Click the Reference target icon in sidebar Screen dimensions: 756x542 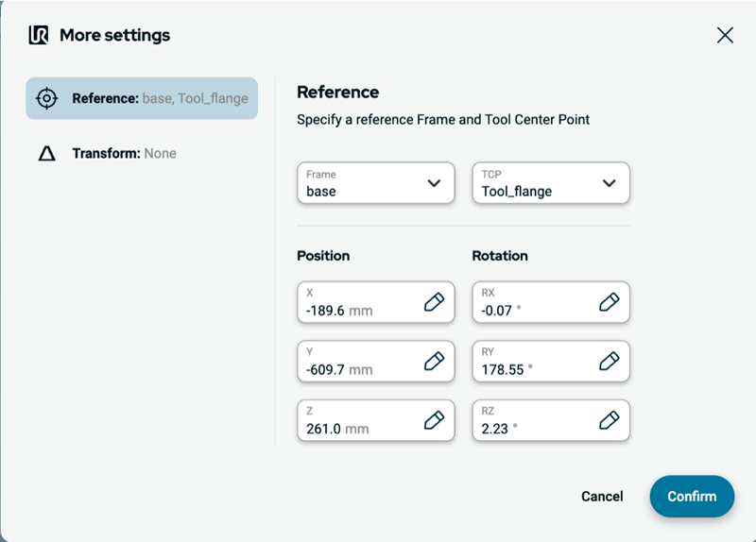46,98
